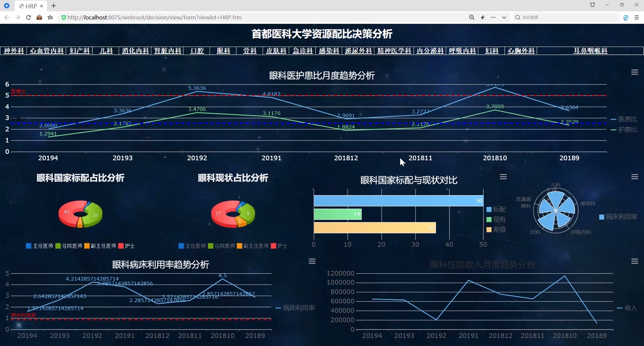The width and height of the screenshot is (644, 346).
Task: Open the 儿科 department link
Action: point(106,51)
